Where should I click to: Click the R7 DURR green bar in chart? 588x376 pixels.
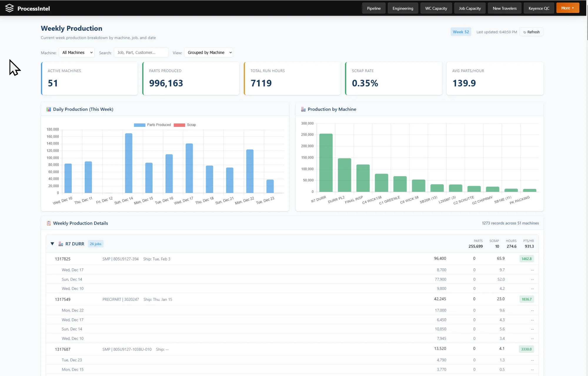[x=326, y=163]
